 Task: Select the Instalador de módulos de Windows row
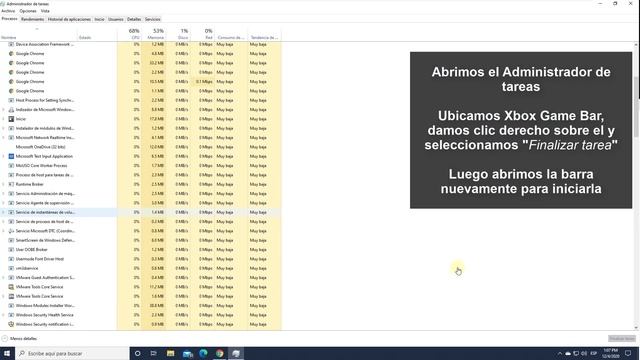click(x=141, y=128)
